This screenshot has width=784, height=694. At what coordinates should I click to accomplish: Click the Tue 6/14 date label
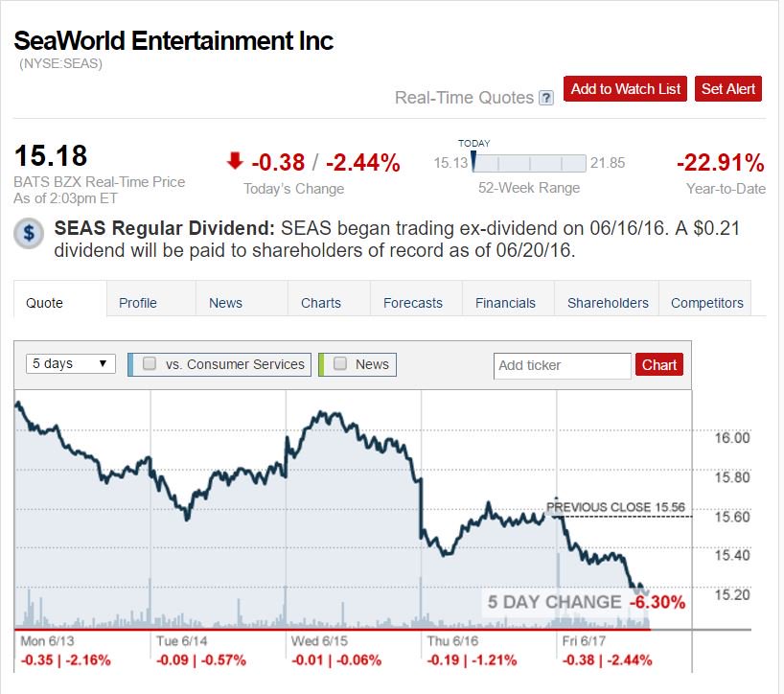tap(181, 640)
